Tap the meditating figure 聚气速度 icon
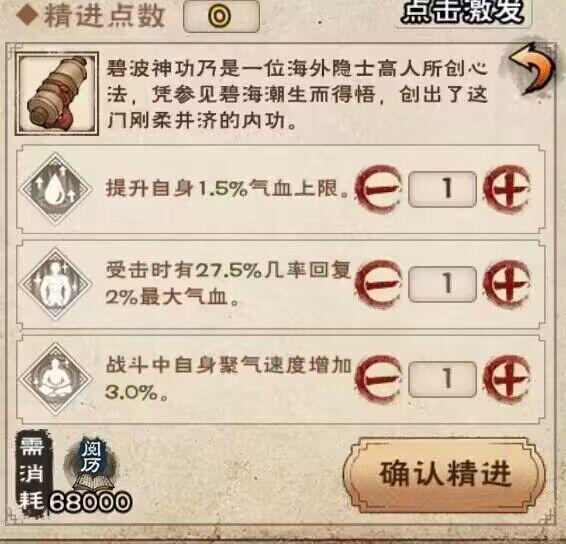 [56, 379]
